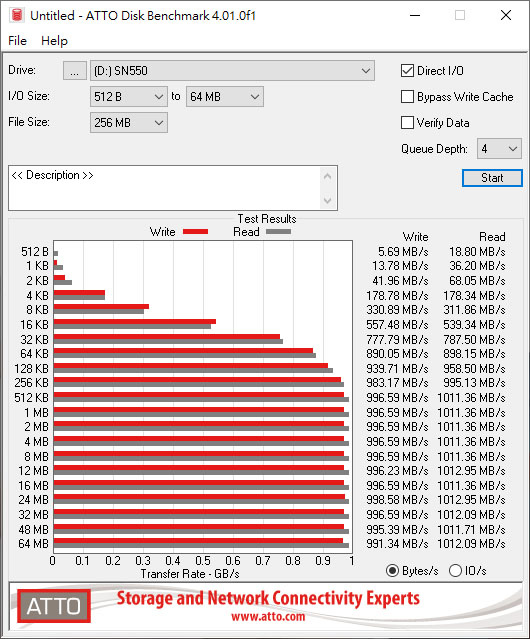This screenshot has height=639, width=530.
Task: Click the gray read bar for 64 MB
Action: pyautogui.click(x=201, y=546)
